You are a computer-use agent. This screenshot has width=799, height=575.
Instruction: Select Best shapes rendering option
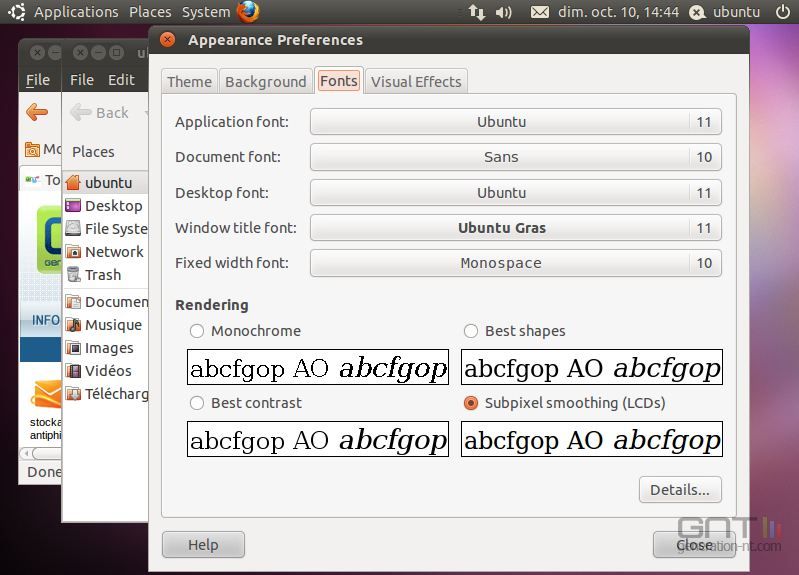(x=515, y=331)
